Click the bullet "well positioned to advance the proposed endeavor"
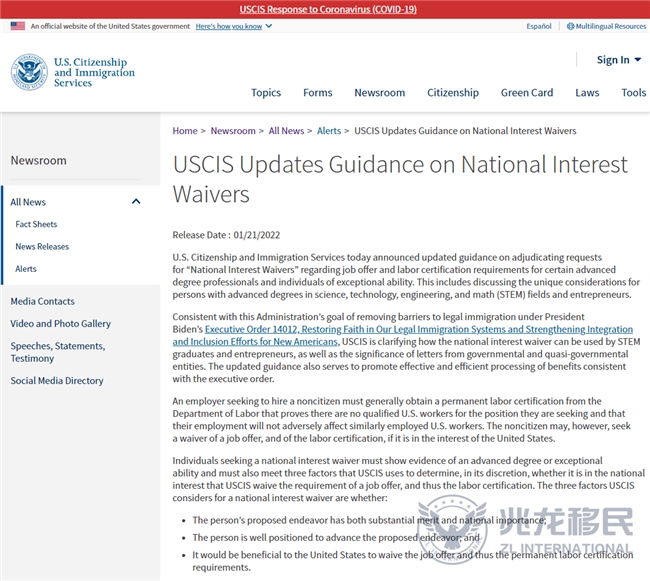650x581 pixels. (336, 537)
